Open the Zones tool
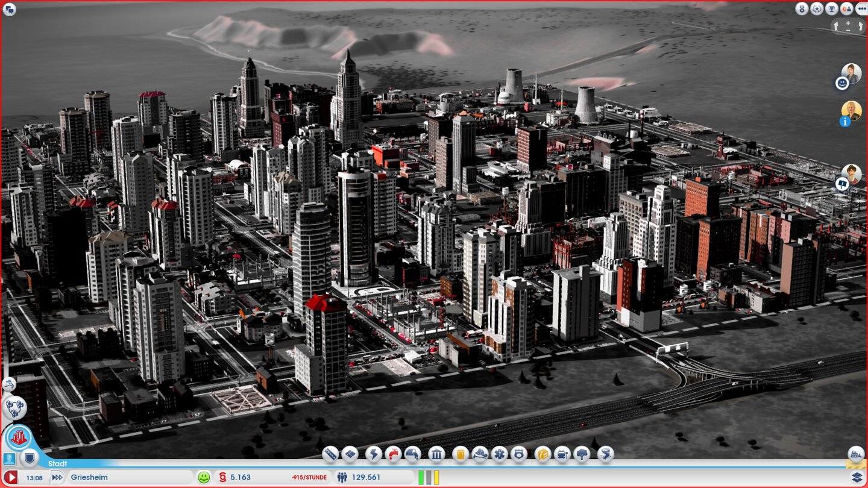The width and height of the screenshot is (868, 488). 350,454
